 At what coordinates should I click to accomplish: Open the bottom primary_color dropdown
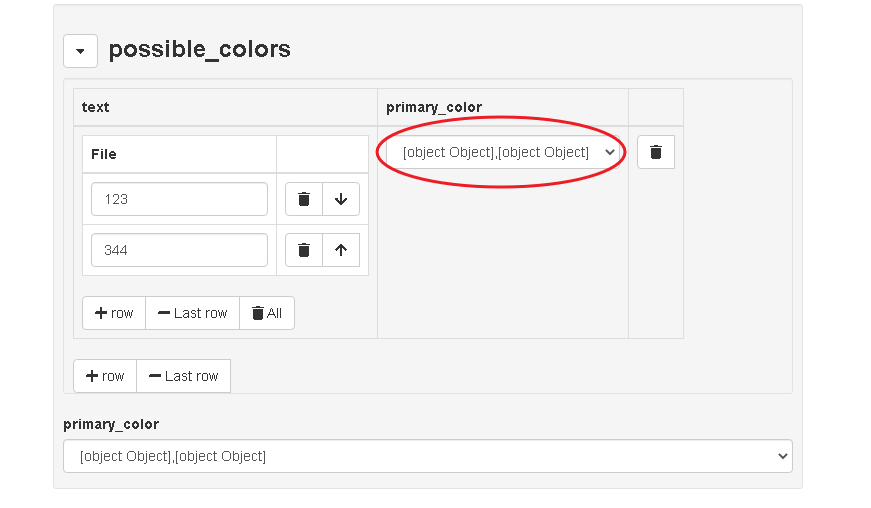428,456
